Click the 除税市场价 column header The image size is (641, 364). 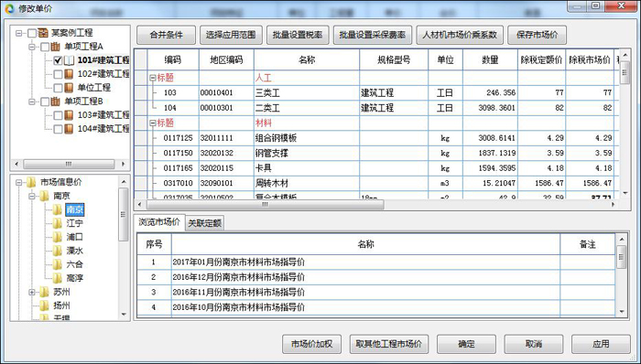pos(590,60)
